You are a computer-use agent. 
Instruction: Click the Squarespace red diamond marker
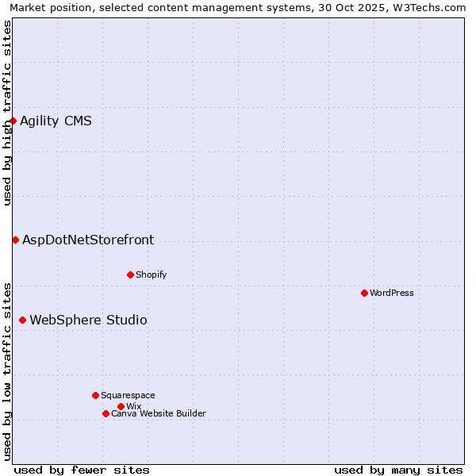95,395
